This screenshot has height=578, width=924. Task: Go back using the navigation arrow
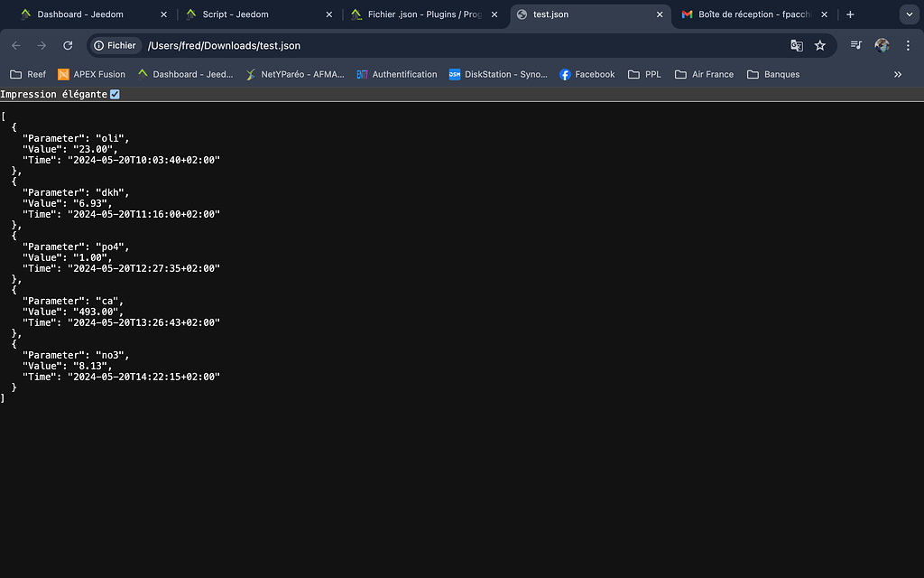tap(15, 44)
